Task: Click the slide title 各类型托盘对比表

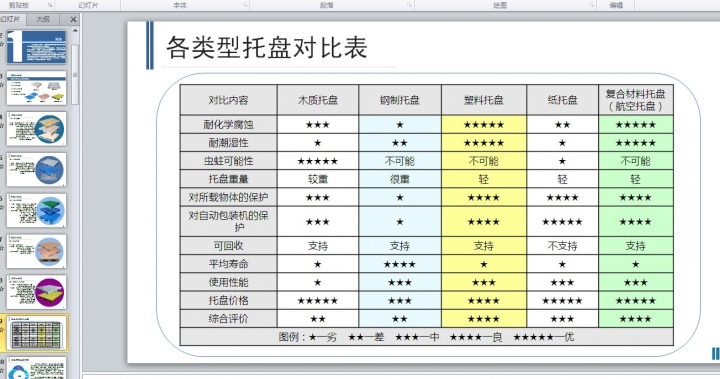Action: tap(267, 47)
